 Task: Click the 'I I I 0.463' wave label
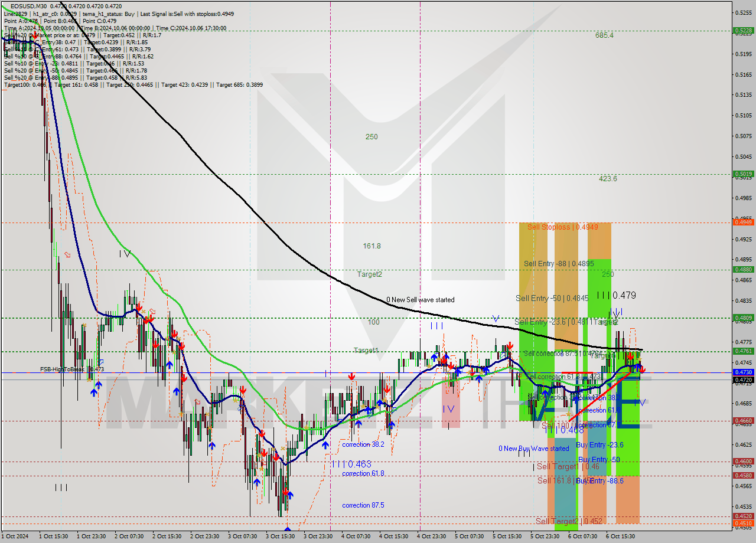(x=351, y=464)
